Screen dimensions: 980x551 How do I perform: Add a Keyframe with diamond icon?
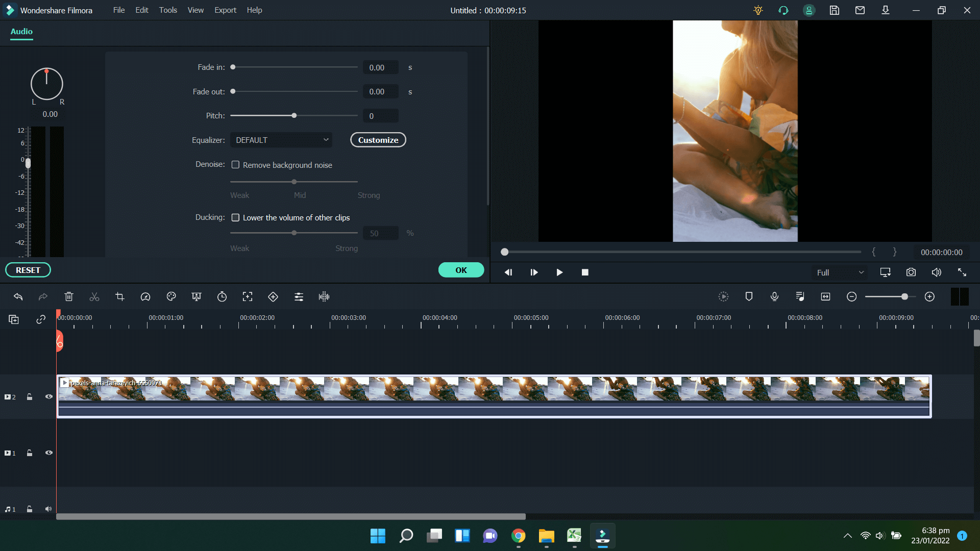click(x=273, y=296)
